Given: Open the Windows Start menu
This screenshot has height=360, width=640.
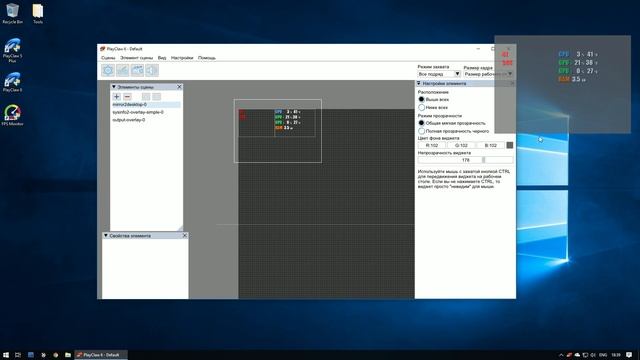Looking at the screenshot, I should coord(6,355).
